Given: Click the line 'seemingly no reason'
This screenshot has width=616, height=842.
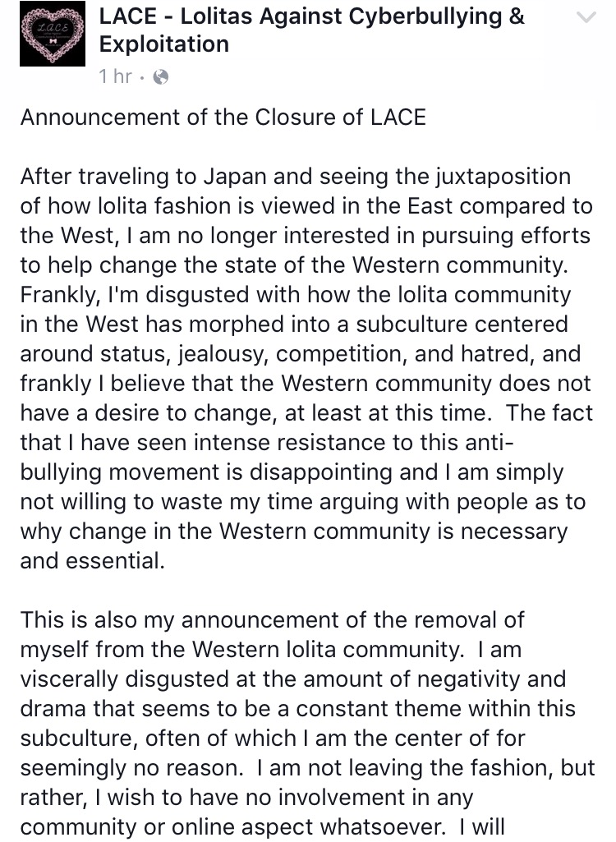Looking at the screenshot, I should (131, 767).
